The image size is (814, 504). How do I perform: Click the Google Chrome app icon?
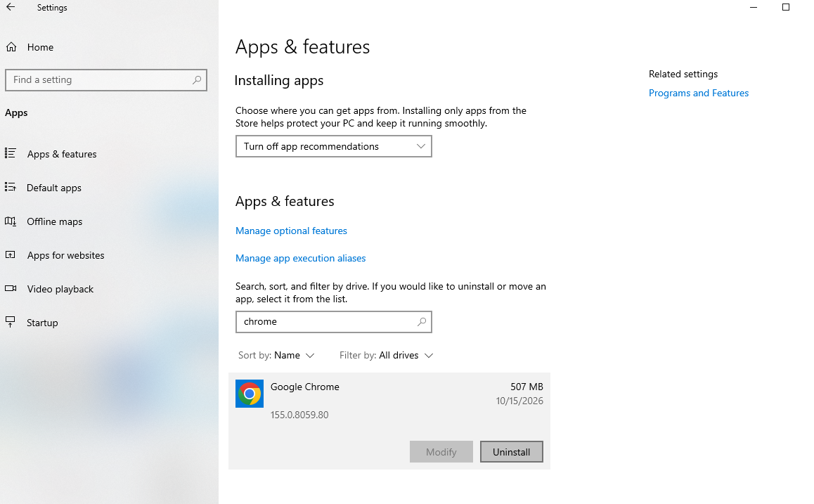249,394
